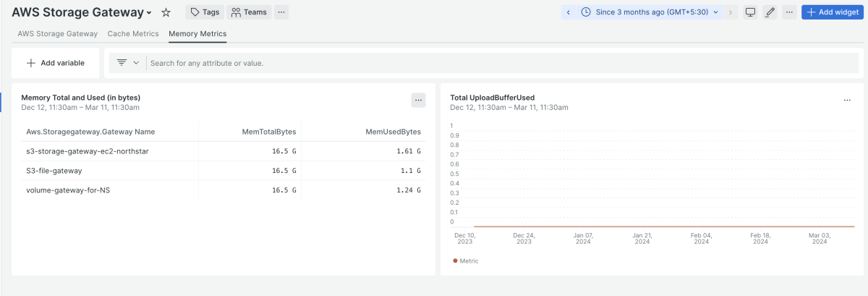Screen dimensions: 868x296
Task: Select the S3-file-gateway row name
Action: [x=54, y=171]
